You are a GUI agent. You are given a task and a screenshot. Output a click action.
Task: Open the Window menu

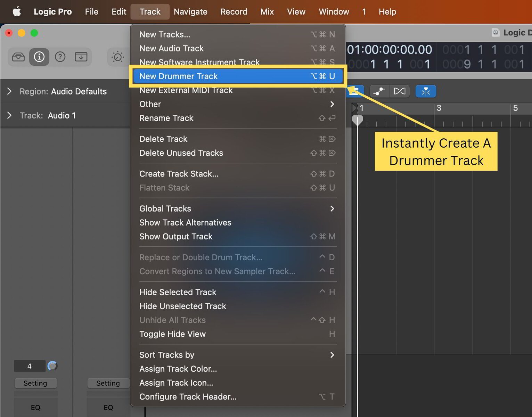tap(333, 11)
